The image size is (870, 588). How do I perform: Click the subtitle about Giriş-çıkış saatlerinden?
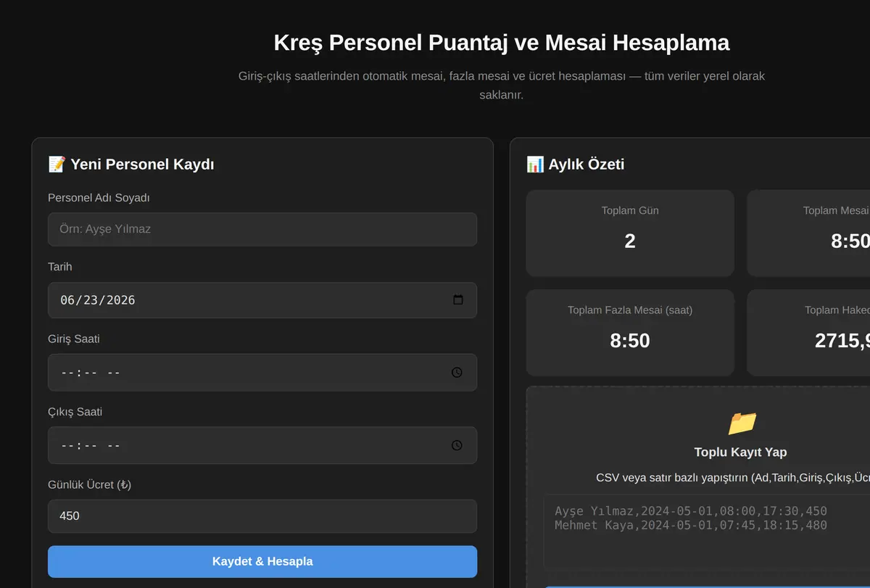click(x=502, y=86)
